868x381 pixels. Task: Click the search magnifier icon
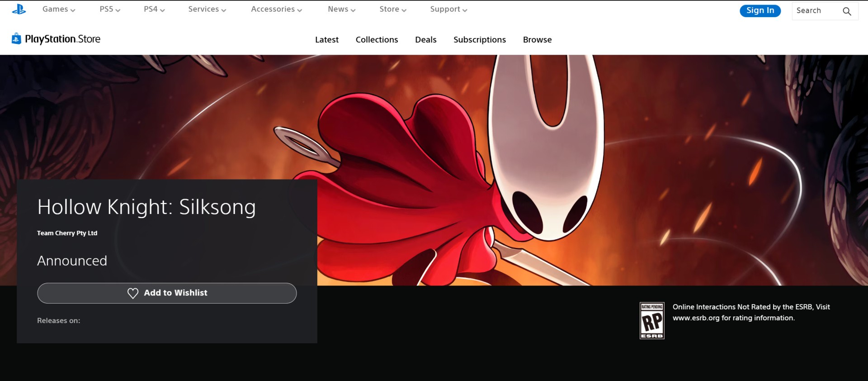[x=847, y=11]
